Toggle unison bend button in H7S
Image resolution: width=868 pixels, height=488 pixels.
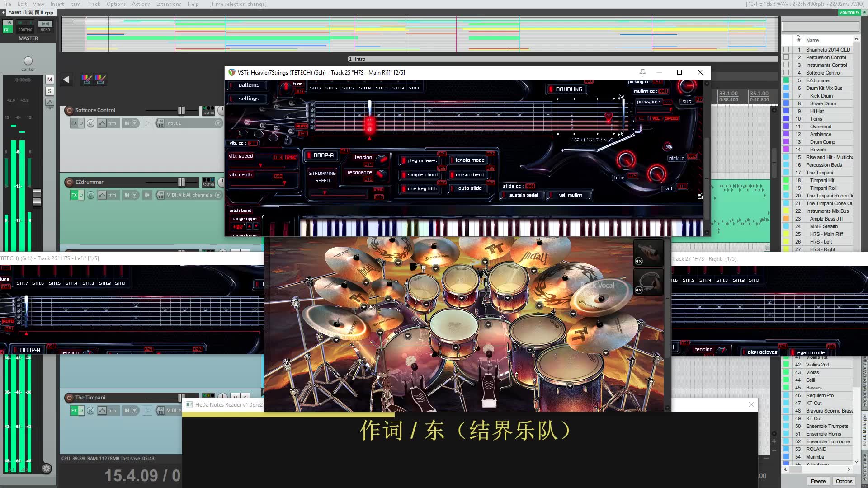(469, 174)
